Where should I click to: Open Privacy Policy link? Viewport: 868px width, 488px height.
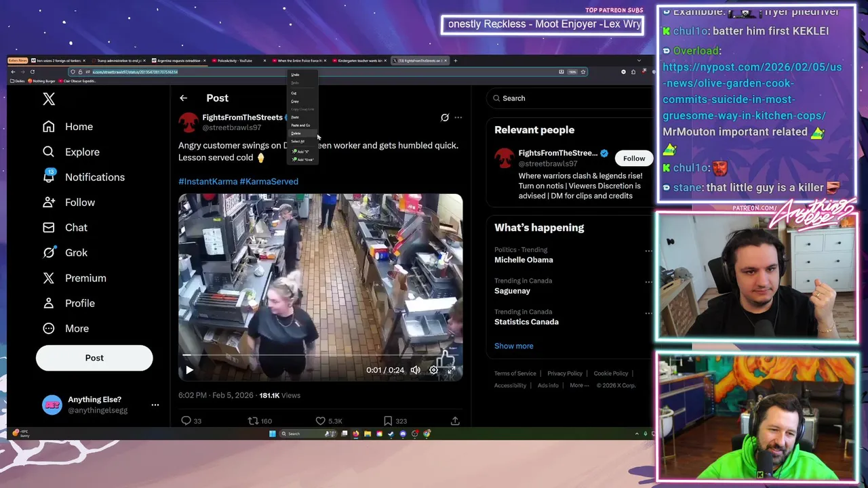(x=565, y=373)
